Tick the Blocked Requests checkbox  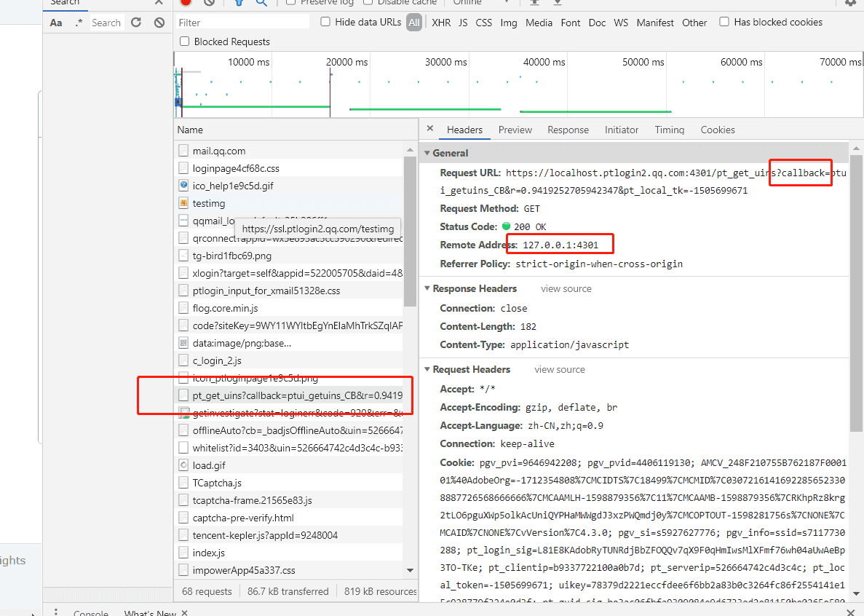pos(185,42)
